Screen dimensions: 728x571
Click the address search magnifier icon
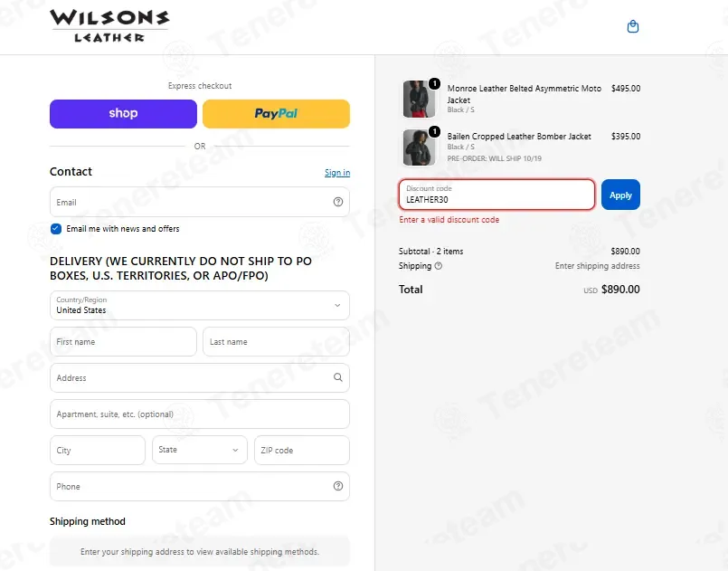click(x=338, y=377)
